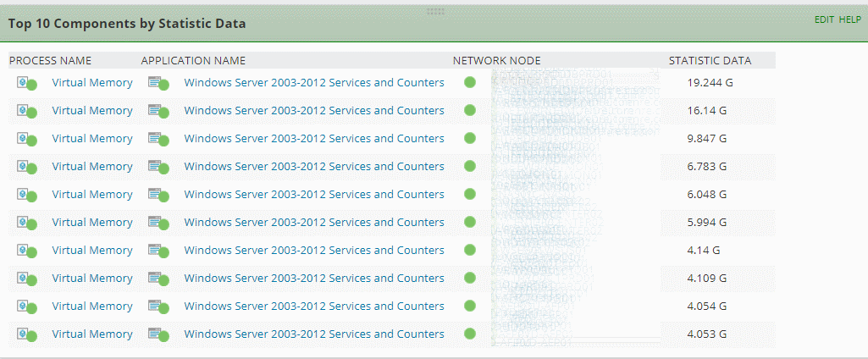Open Windows Server application link in 19.244 G row
Image resolution: width=868 pixels, height=359 pixels.
[314, 83]
